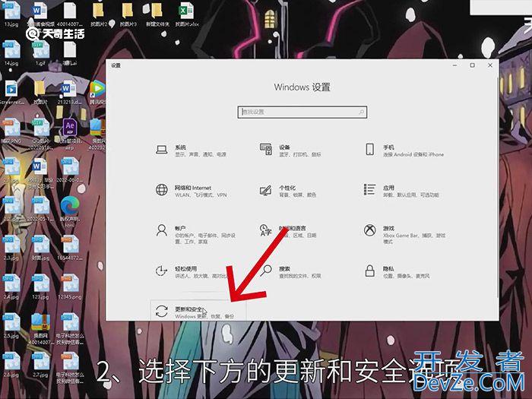Click the 查找设置 search input field
The width and height of the screenshot is (532, 399).
point(302,112)
